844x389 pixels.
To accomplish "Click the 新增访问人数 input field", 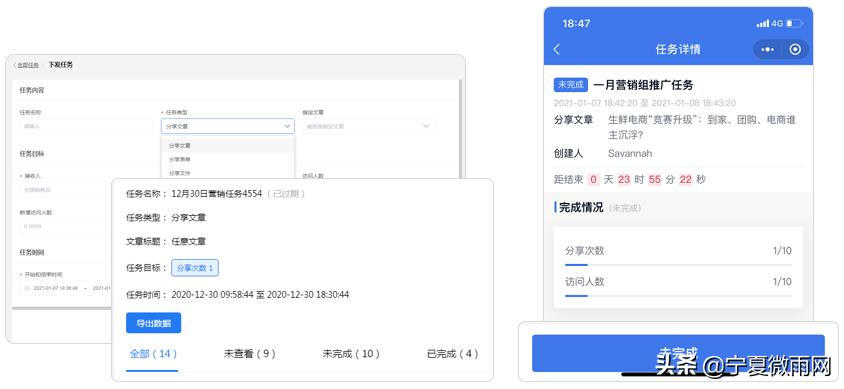I will pyautogui.click(x=65, y=227).
